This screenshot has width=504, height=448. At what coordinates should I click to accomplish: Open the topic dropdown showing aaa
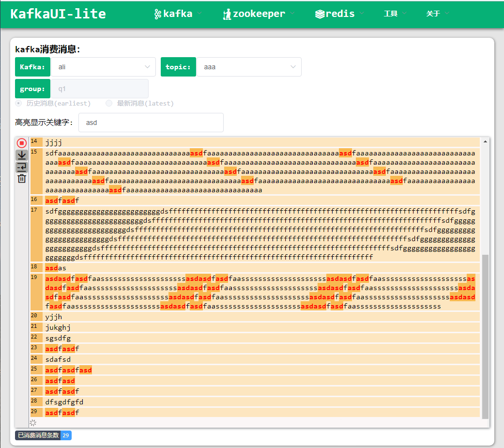coord(249,67)
